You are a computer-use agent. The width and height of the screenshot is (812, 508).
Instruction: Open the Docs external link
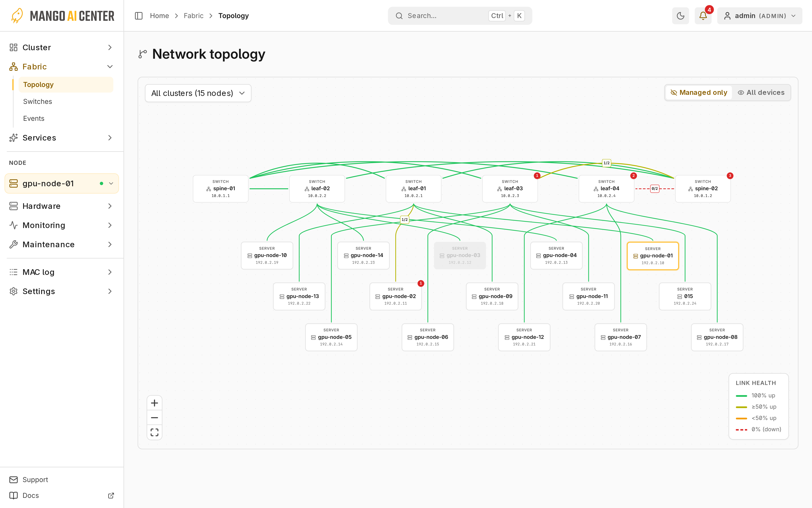[x=62, y=495]
